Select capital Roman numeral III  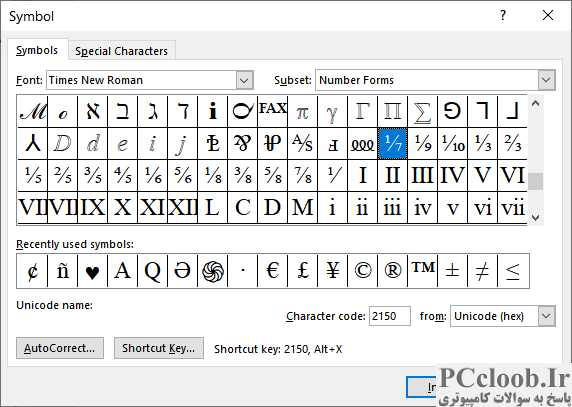(423, 175)
